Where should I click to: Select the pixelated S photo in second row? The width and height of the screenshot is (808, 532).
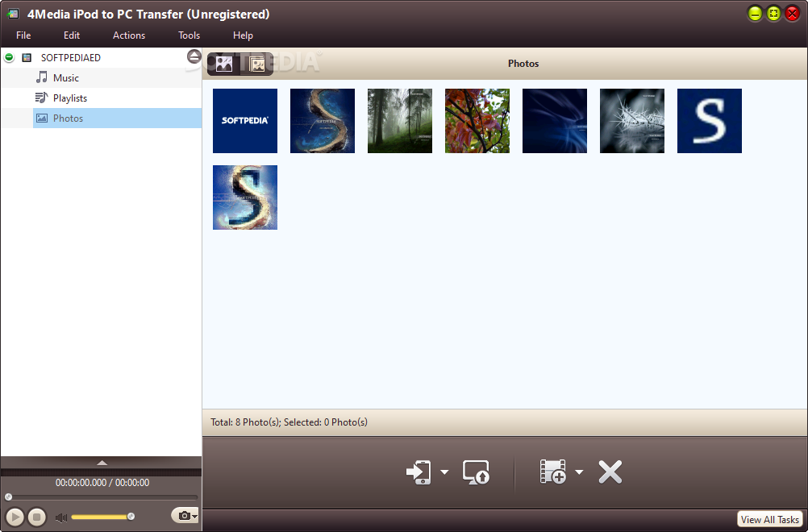click(245, 197)
